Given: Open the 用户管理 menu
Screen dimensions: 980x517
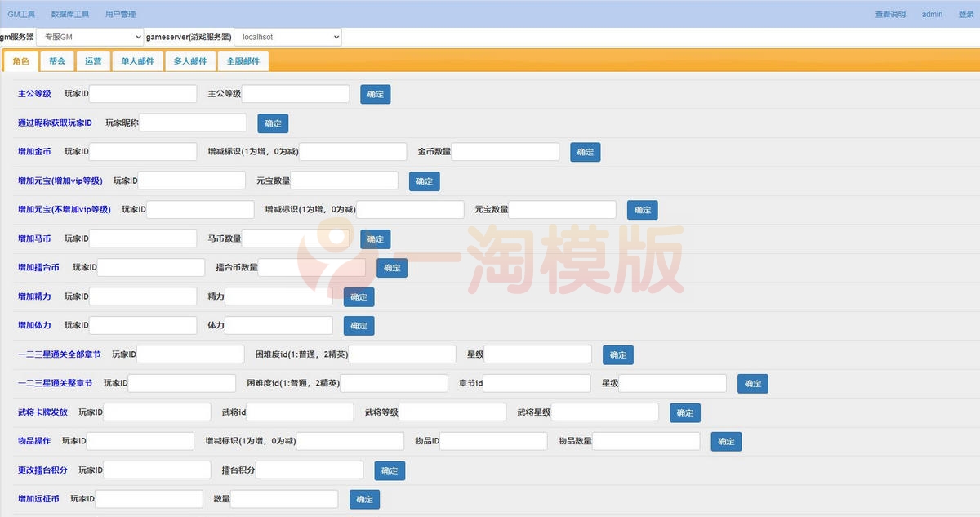Looking at the screenshot, I should pos(119,13).
